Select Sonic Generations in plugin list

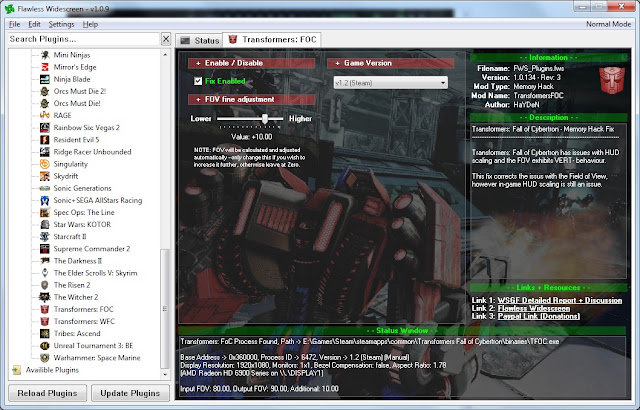[x=82, y=188]
